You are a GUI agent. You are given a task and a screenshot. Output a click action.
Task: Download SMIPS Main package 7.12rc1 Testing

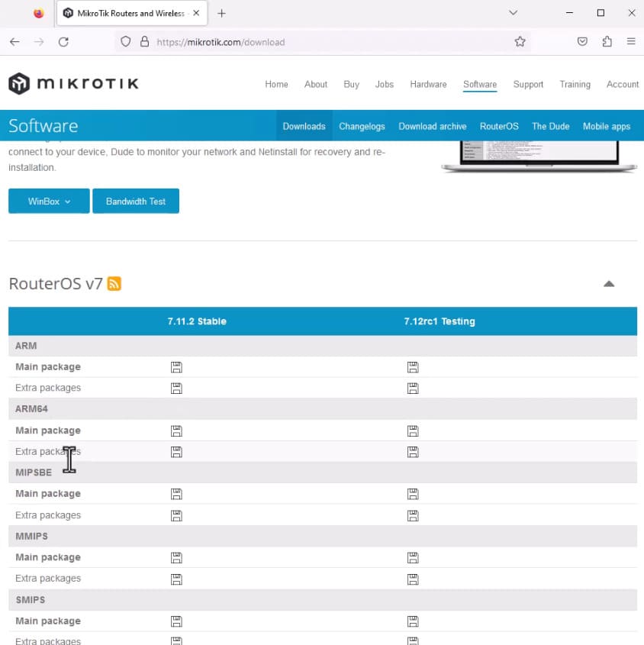(413, 621)
